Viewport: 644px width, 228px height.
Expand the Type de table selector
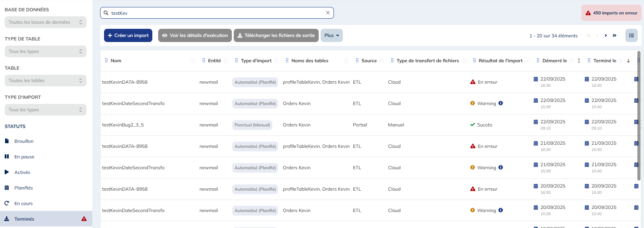pyautogui.click(x=45, y=51)
